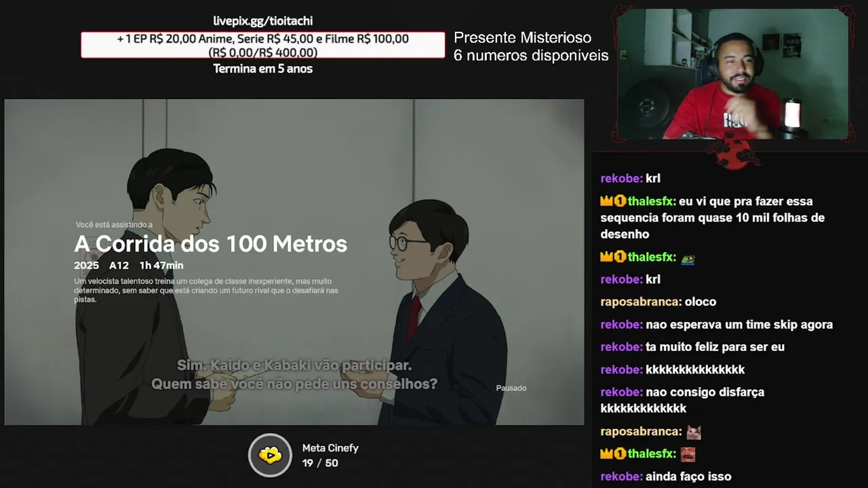Click rekobe's first 'krl' chat message
This screenshot has width=868, height=488.
630,179
